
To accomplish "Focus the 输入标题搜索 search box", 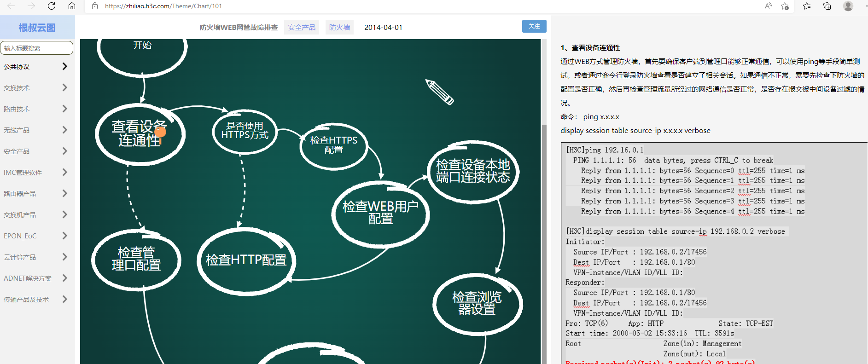I will click(37, 48).
